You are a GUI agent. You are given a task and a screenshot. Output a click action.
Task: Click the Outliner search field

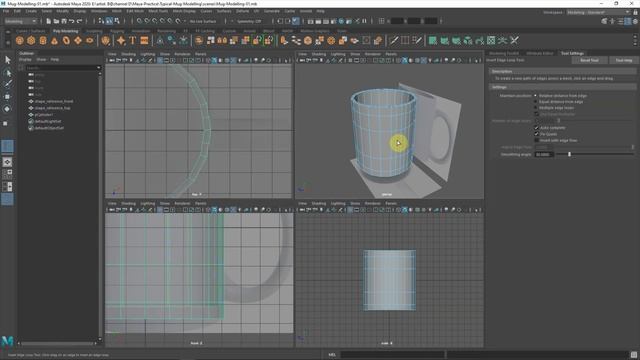(60, 68)
